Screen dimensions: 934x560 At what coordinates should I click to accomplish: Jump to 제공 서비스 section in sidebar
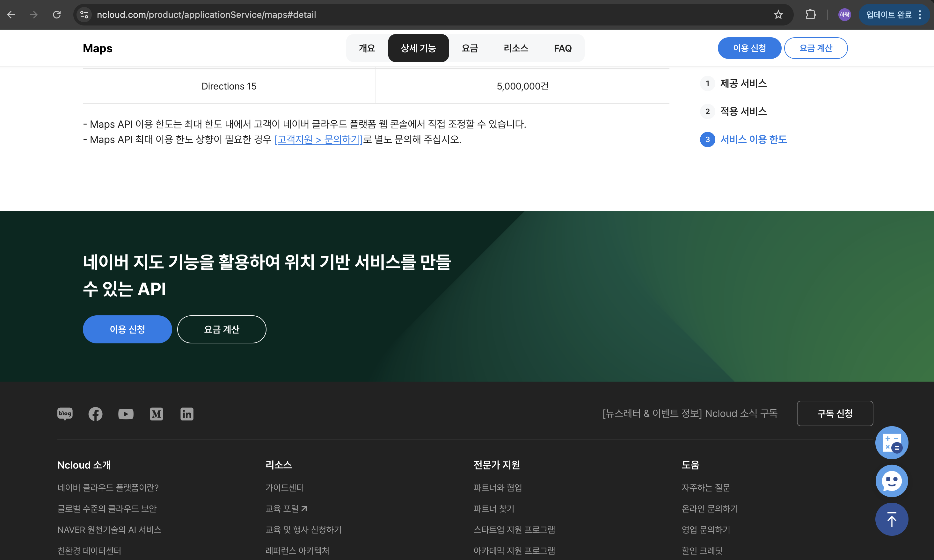pyautogui.click(x=743, y=83)
